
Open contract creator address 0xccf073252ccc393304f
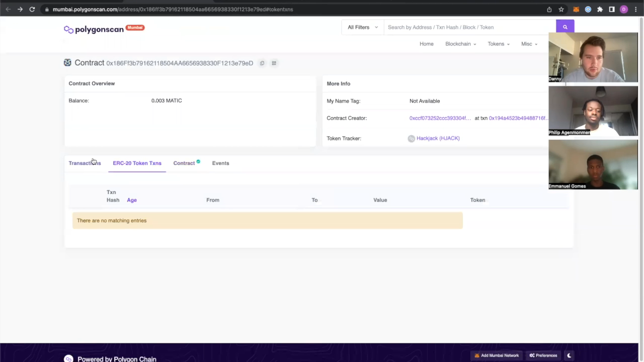point(440,118)
